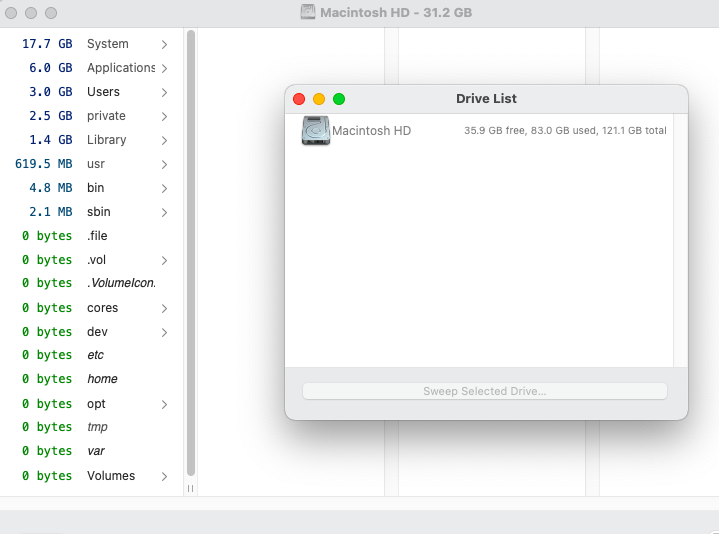Expand the usr folder chevron
719x534 pixels.
click(164, 165)
